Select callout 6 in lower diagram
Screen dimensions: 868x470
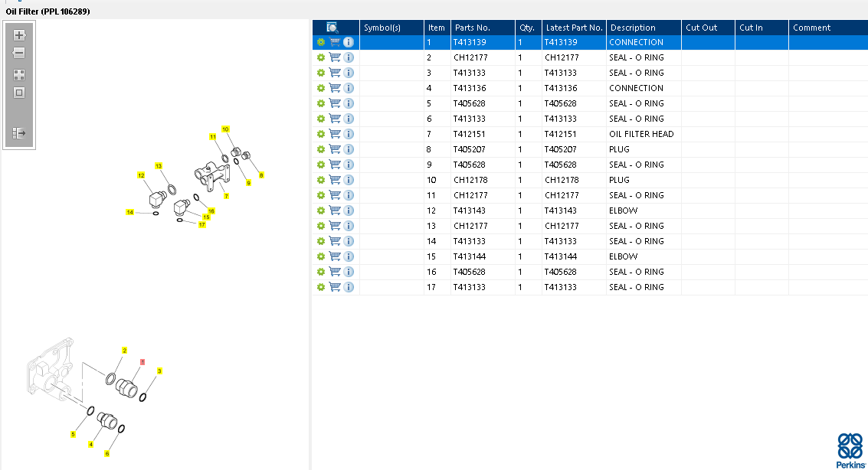pos(106,453)
